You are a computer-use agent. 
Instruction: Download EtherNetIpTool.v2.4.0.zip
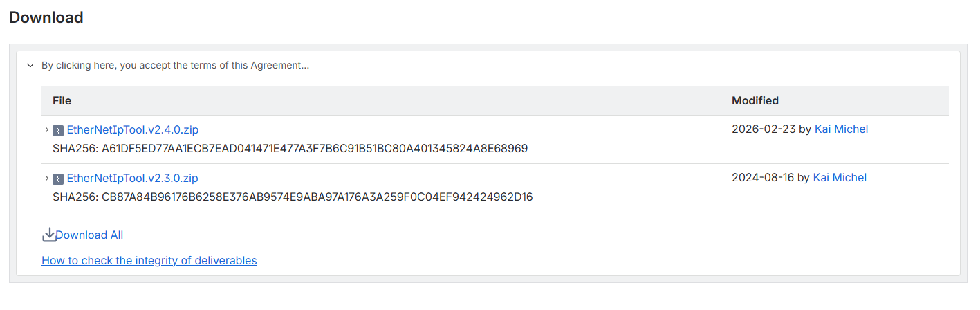click(133, 129)
